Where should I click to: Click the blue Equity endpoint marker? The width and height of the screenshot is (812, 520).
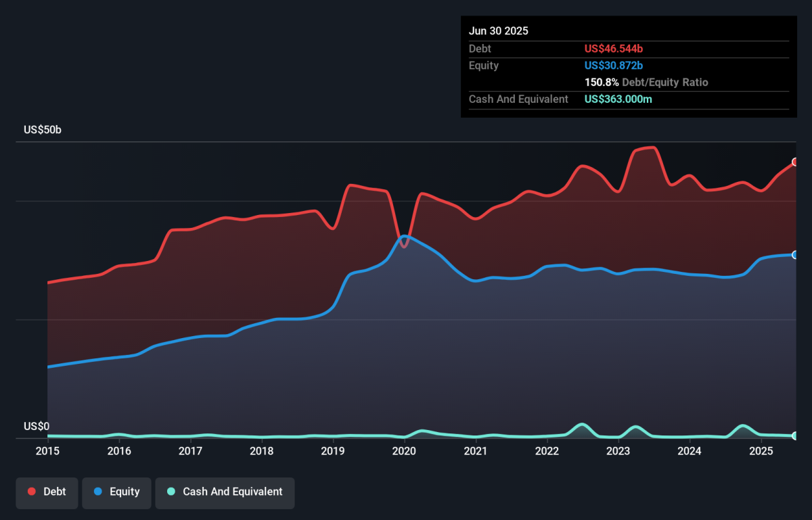tap(795, 255)
